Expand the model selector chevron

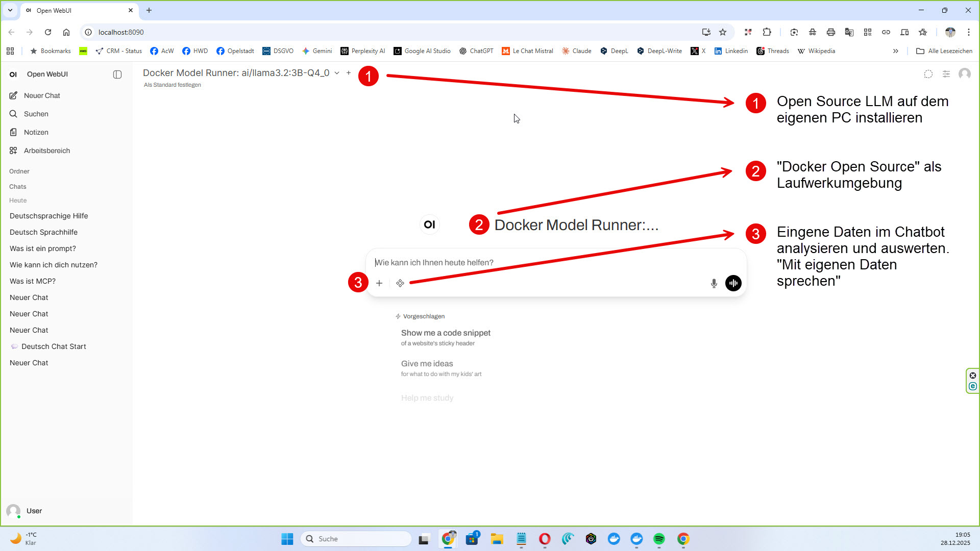[337, 73]
